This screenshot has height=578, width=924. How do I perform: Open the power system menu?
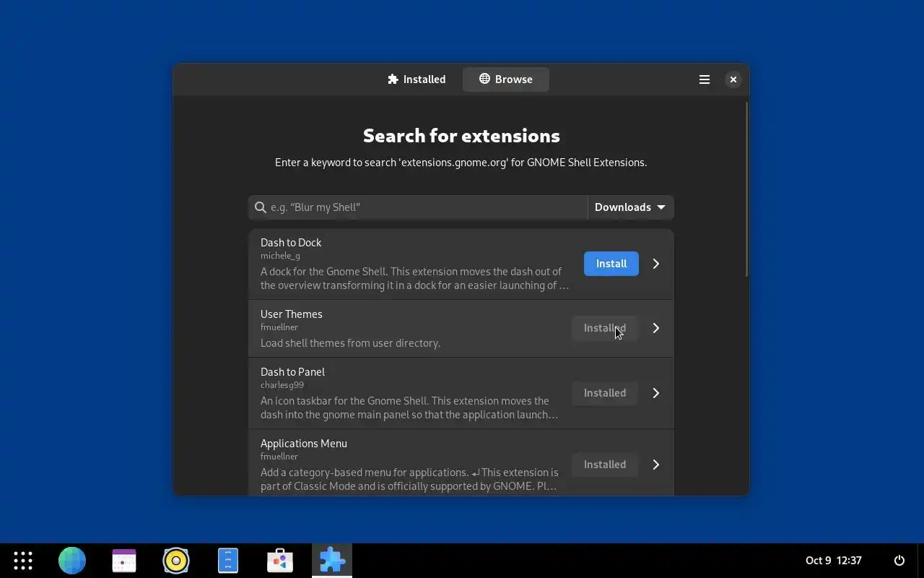pyautogui.click(x=899, y=561)
